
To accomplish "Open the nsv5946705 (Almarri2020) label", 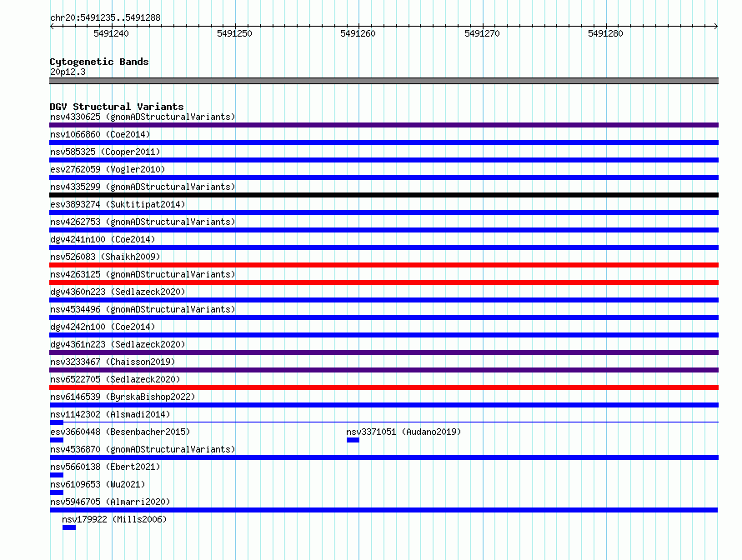I will [110, 502].
